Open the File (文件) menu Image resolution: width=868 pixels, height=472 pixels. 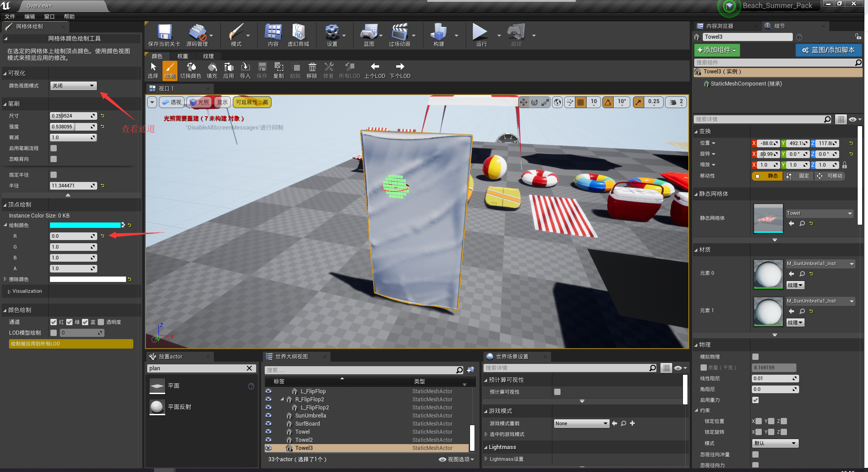point(10,17)
